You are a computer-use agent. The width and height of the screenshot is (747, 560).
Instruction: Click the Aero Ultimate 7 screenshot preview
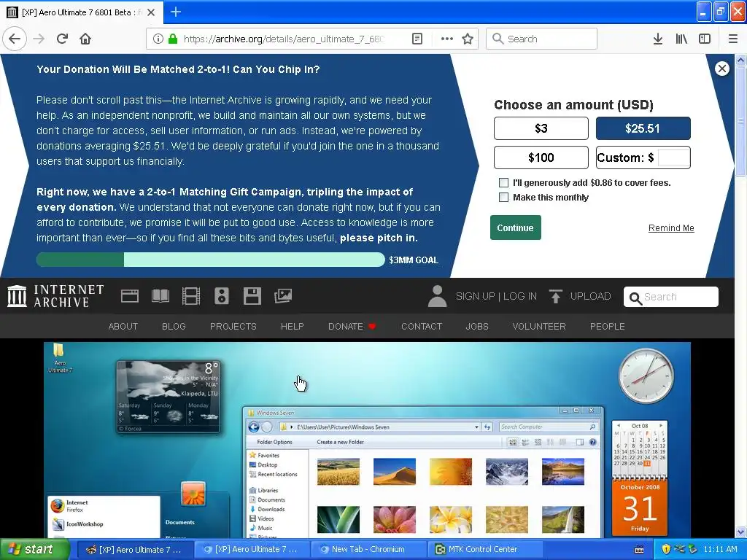(x=367, y=440)
